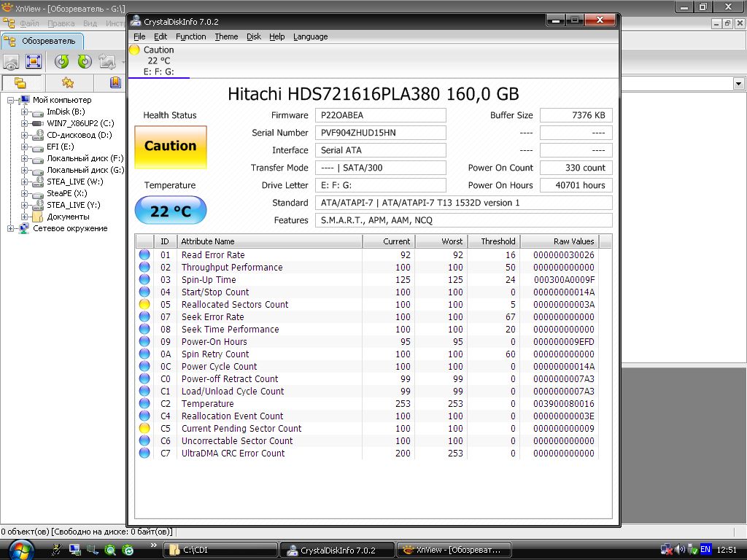Select Локальный диск (G:) in the tree
The image size is (747, 560).
click(85, 170)
